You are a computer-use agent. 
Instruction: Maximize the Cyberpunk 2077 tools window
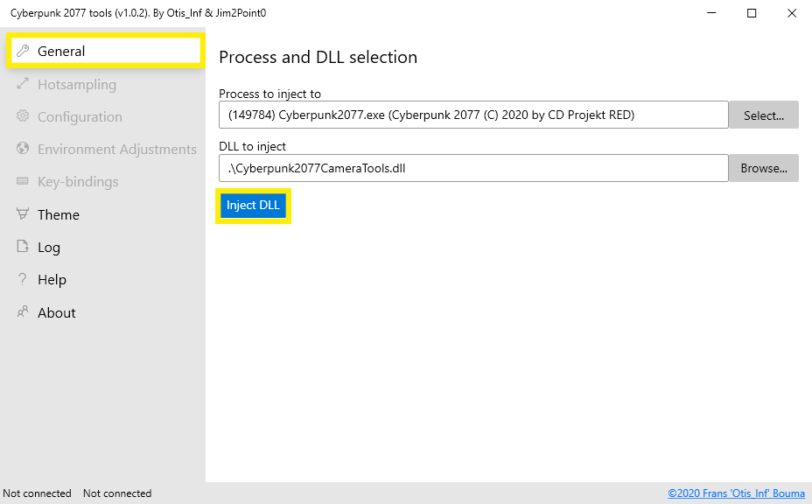(752, 13)
